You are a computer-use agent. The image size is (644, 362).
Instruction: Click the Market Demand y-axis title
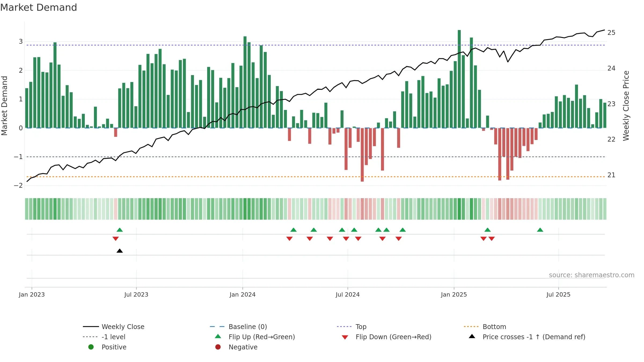click(4, 106)
